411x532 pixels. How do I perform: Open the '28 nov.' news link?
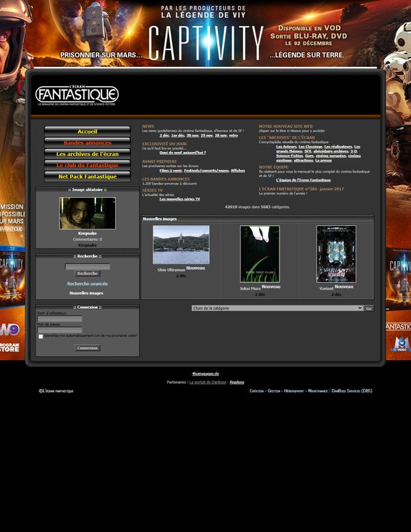[x=221, y=136]
